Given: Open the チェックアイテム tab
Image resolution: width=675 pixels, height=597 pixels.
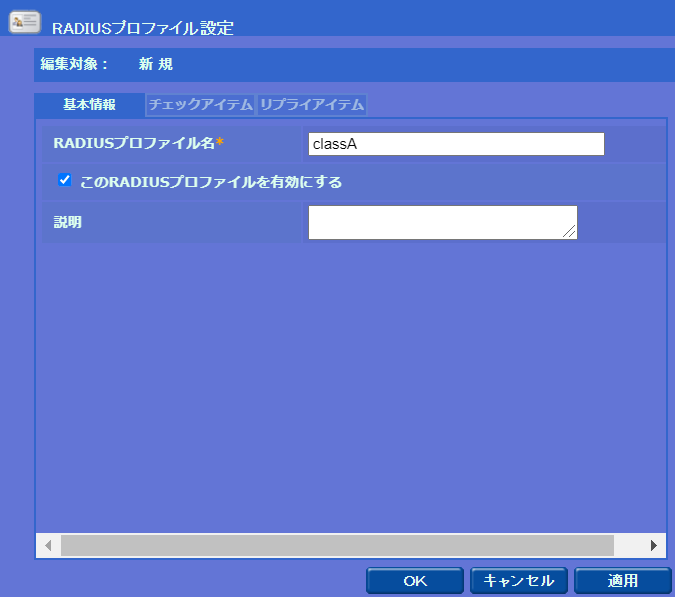Looking at the screenshot, I should click(201, 105).
